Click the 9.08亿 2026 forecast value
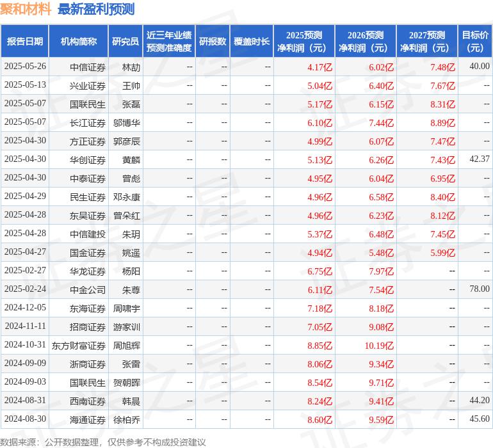This screenshot has height=448, width=493. (x=381, y=327)
